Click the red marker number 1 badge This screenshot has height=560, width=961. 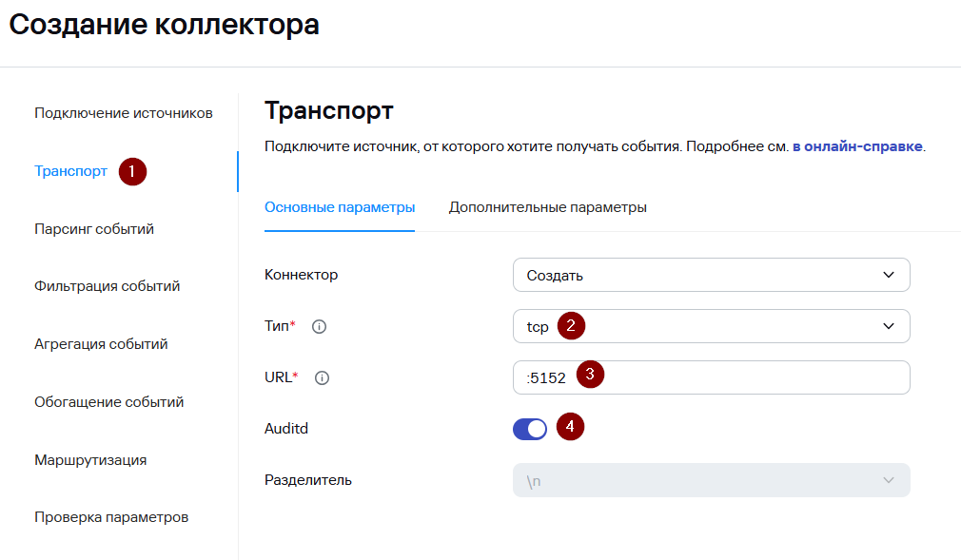coord(131,172)
